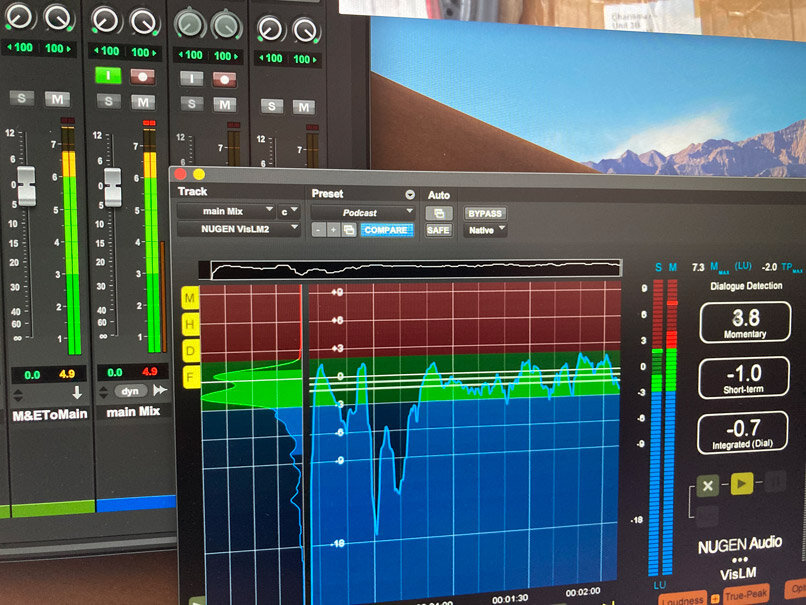Clear red clip indicator atop main Mix meter
The height and width of the screenshot is (605, 806).
click(149, 123)
